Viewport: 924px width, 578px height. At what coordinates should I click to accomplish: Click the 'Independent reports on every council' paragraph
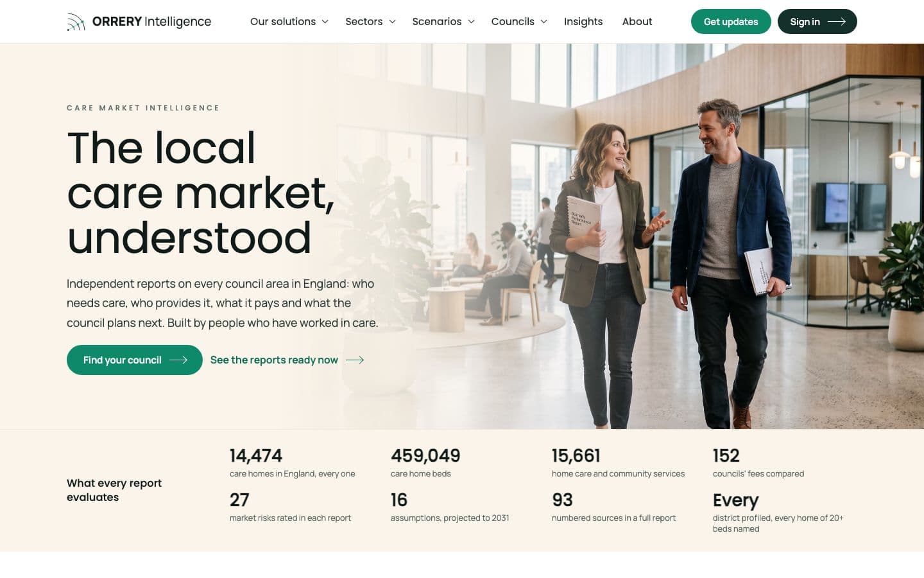click(223, 303)
